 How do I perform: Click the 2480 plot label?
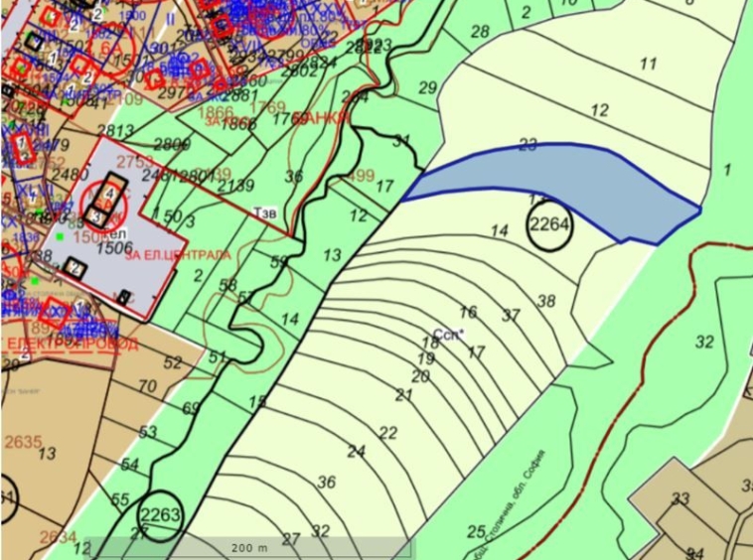[71, 174]
